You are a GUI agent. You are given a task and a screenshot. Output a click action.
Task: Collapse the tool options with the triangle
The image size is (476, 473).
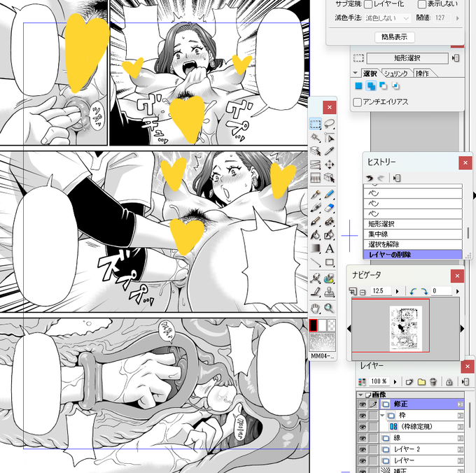(356, 73)
